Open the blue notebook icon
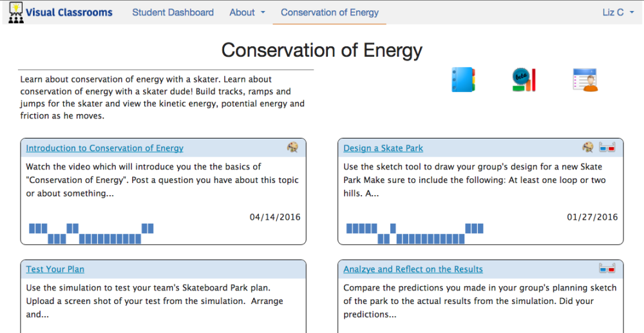 pyautogui.click(x=463, y=79)
